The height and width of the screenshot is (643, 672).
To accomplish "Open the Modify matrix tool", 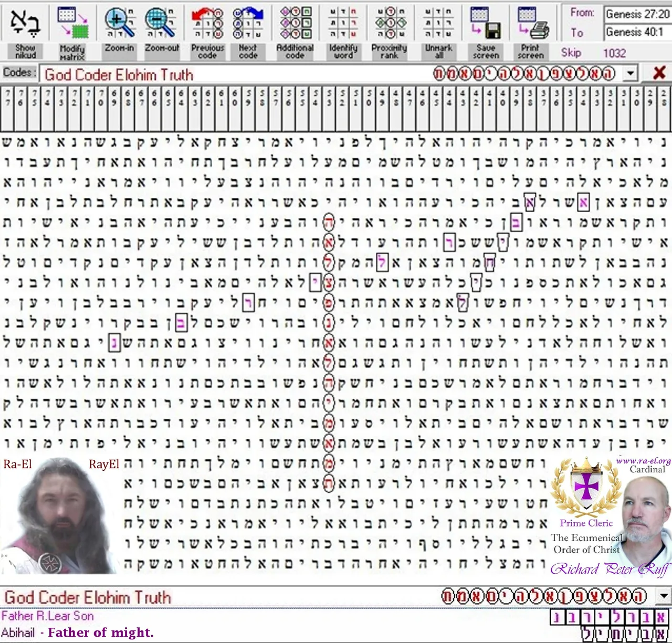I will click(72, 31).
